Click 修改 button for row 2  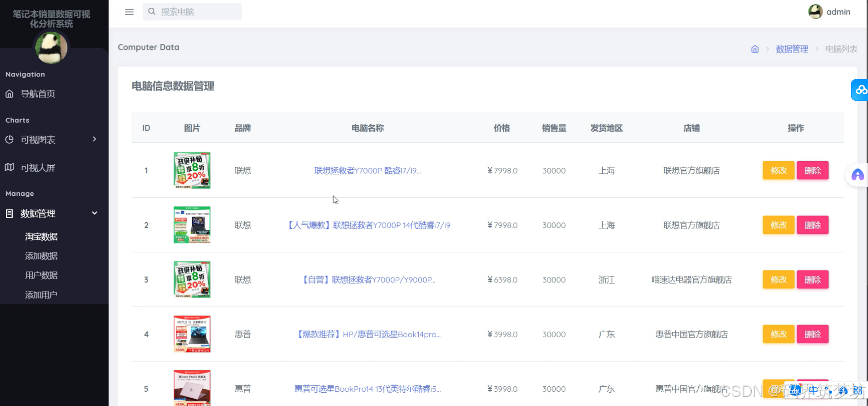coord(778,225)
